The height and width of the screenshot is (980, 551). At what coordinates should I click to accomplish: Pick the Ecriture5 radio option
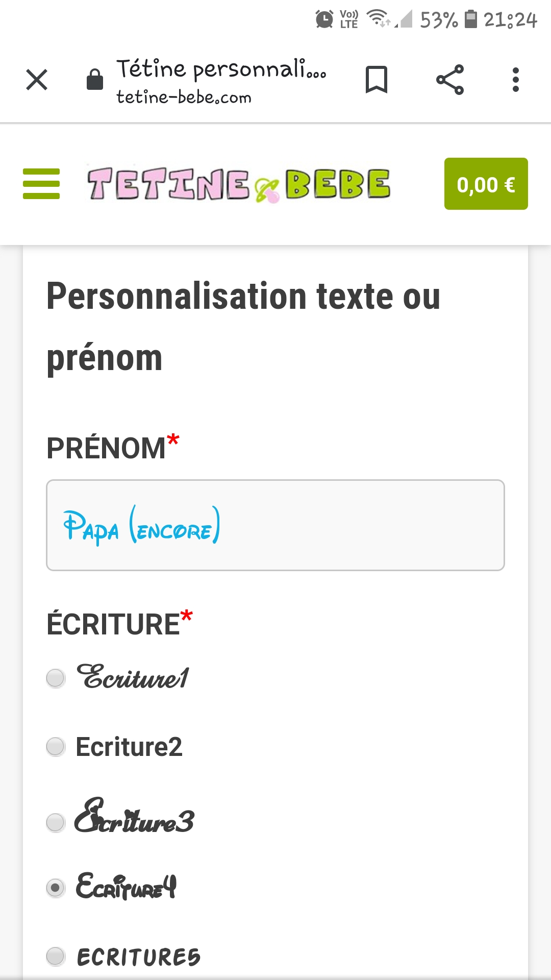tap(56, 957)
